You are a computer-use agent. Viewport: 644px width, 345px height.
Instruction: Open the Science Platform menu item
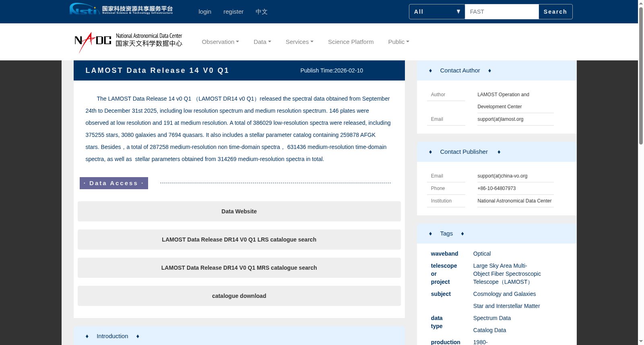tap(351, 42)
